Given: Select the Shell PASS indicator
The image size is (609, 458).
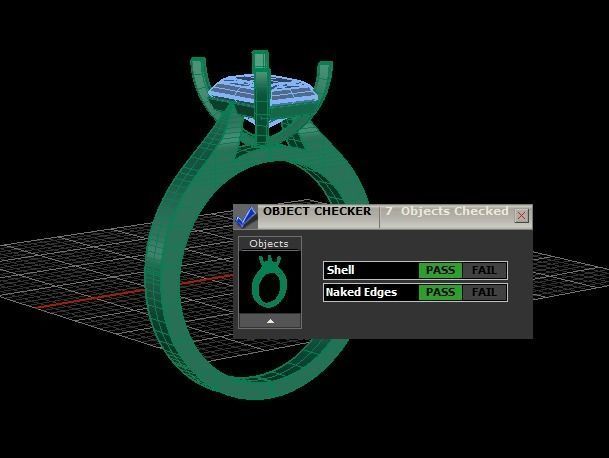Looking at the screenshot, I should [440, 270].
